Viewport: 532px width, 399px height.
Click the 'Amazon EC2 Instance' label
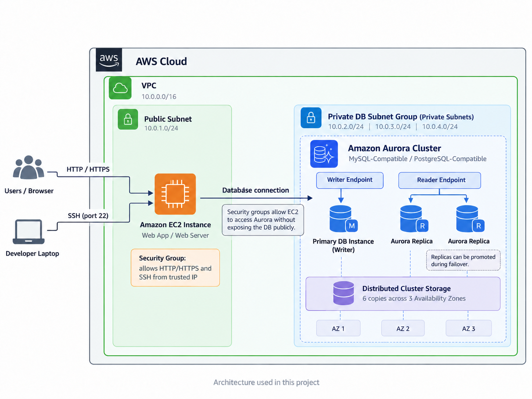[x=175, y=225]
